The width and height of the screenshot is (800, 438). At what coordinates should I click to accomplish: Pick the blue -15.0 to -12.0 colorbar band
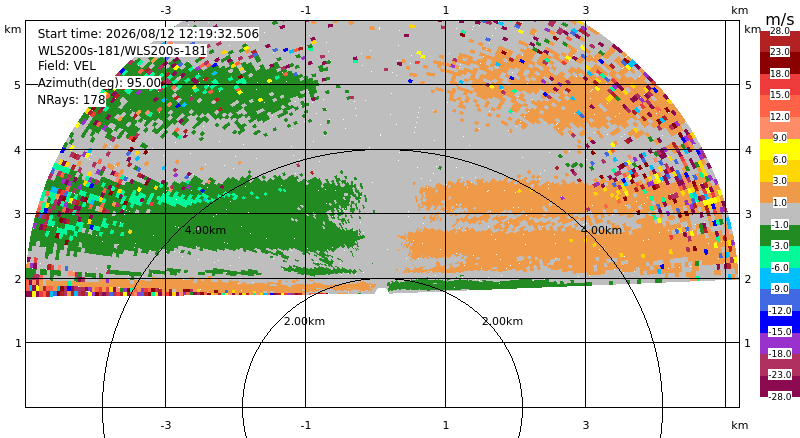click(x=780, y=321)
